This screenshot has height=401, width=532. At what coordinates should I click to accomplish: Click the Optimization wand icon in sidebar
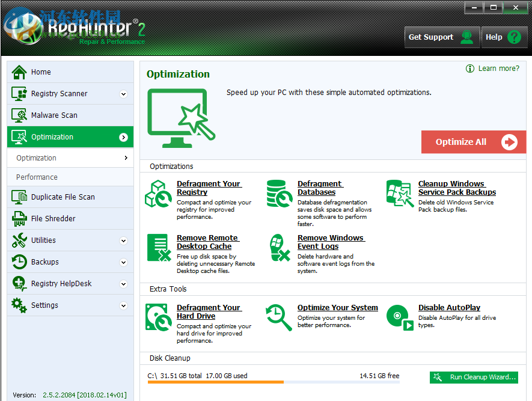[19, 137]
